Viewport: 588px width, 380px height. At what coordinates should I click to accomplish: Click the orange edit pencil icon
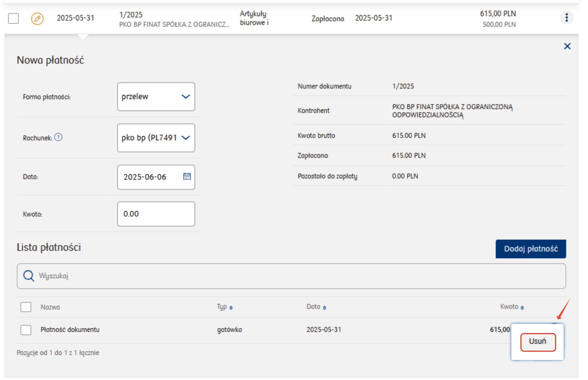click(x=37, y=19)
